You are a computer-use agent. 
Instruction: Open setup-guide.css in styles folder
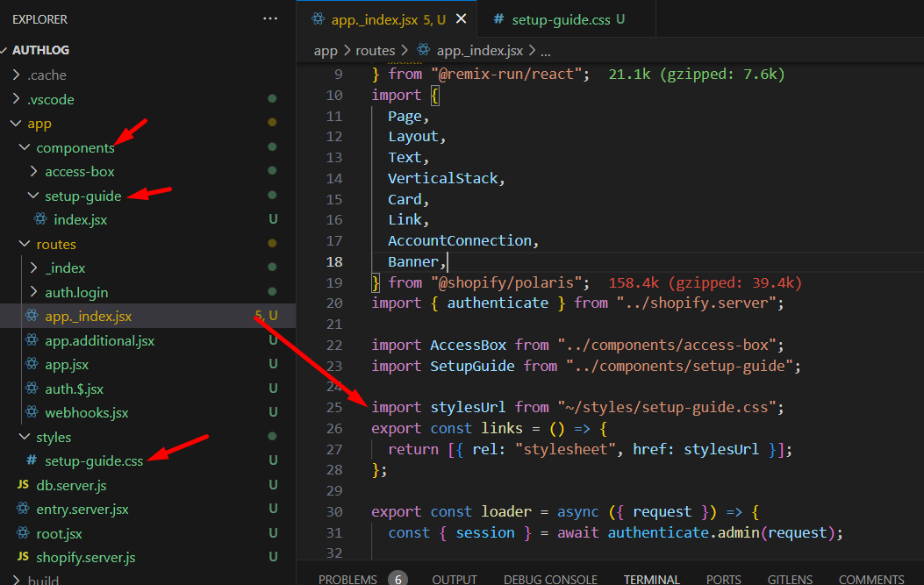pyautogui.click(x=94, y=461)
